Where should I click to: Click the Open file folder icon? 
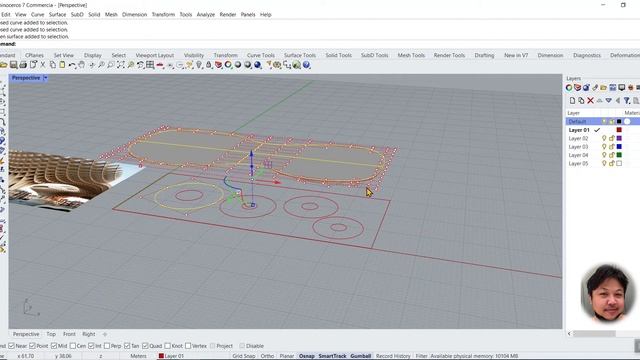pyautogui.click(x=4, y=64)
